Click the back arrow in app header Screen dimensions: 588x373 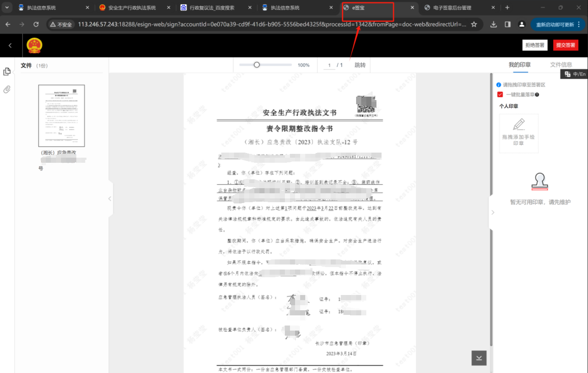10,45
